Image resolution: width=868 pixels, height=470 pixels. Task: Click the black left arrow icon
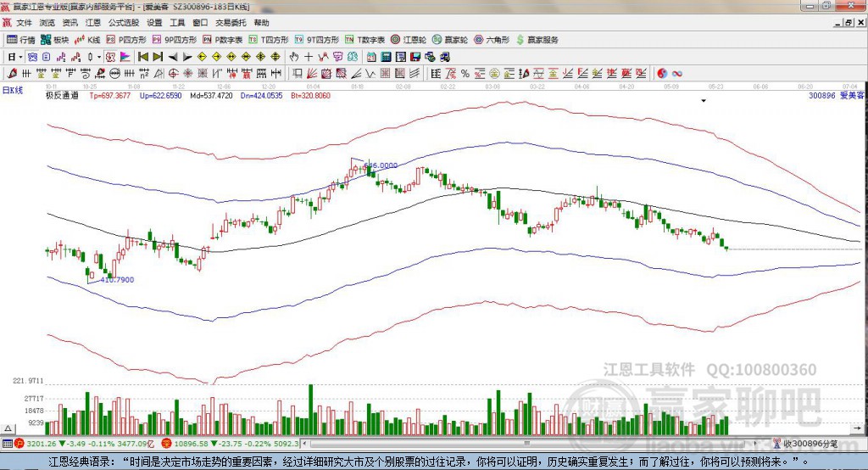coord(173,57)
